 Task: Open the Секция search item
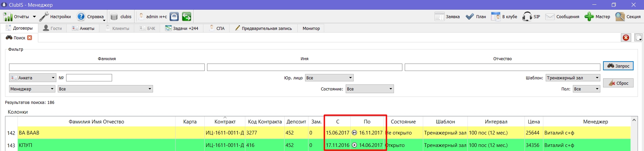[x=628, y=16]
